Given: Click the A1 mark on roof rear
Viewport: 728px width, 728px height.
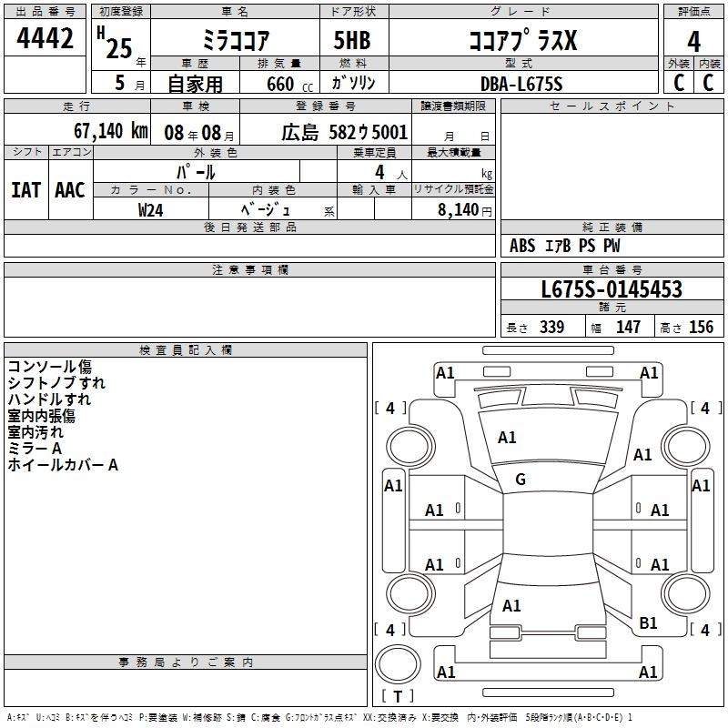Looking at the screenshot, I should coord(511,606).
